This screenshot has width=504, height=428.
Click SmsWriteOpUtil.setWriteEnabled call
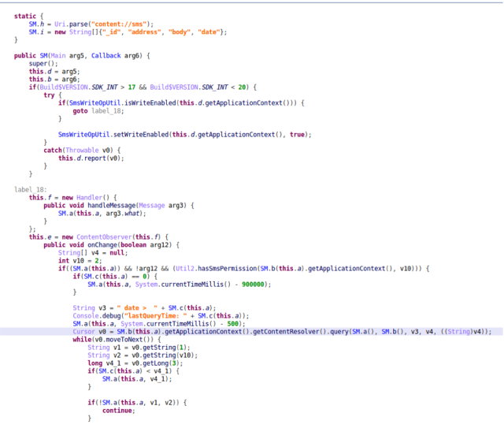(x=184, y=135)
